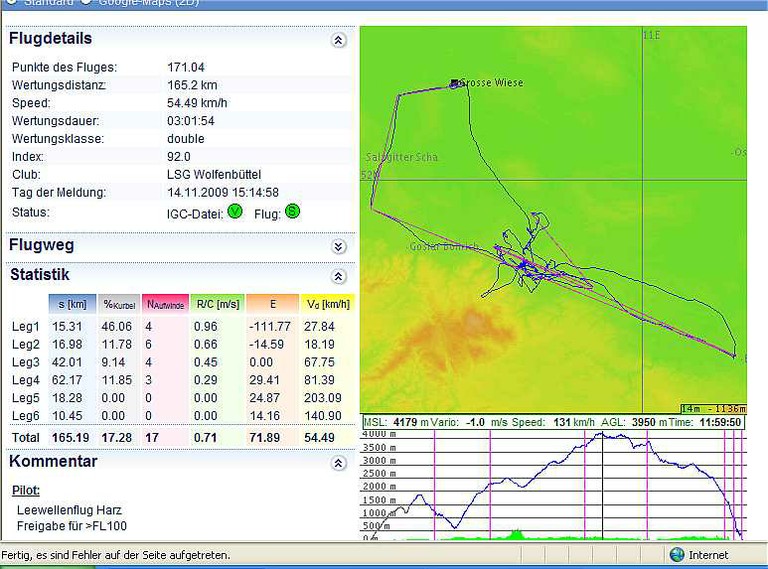The image size is (768, 569).
Task: Click the Wertungsklasse value double
Action: pyautogui.click(x=186, y=139)
